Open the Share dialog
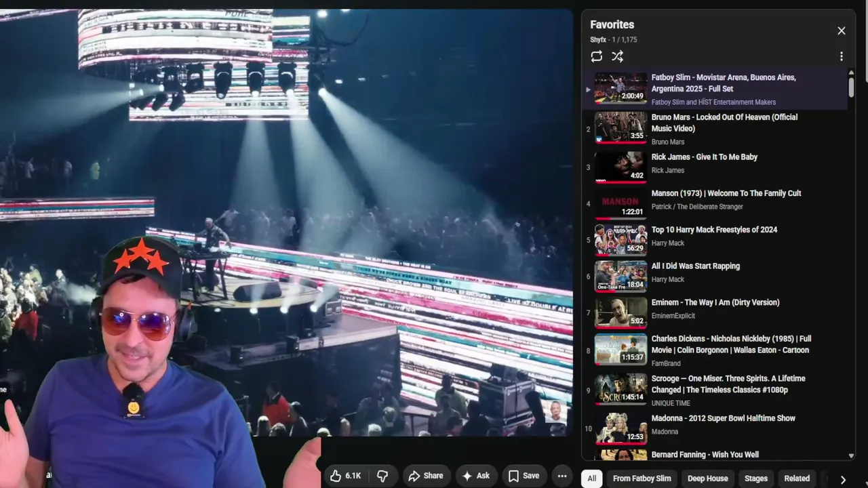Image resolution: width=868 pixels, height=488 pixels. [426, 476]
